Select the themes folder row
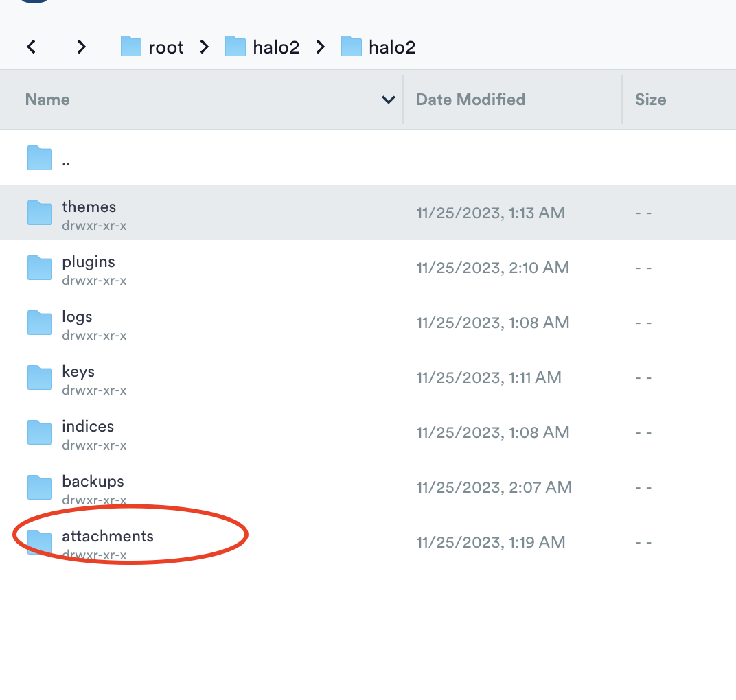Image resolution: width=736 pixels, height=700 pixels. (275, 213)
